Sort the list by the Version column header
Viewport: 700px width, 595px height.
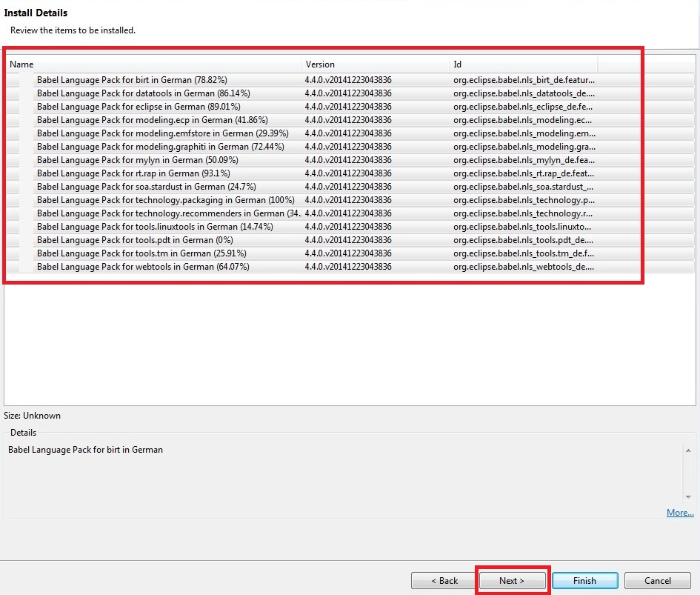pyautogui.click(x=375, y=64)
